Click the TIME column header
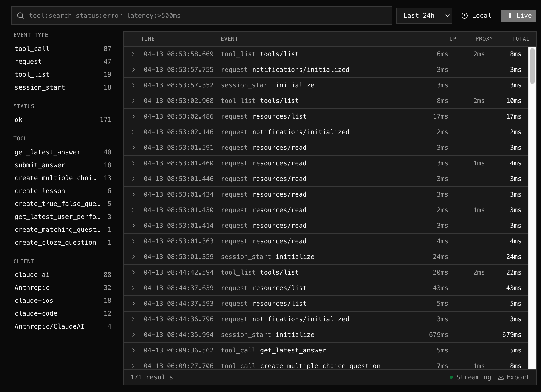The image size is (541, 392). point(148,39)
